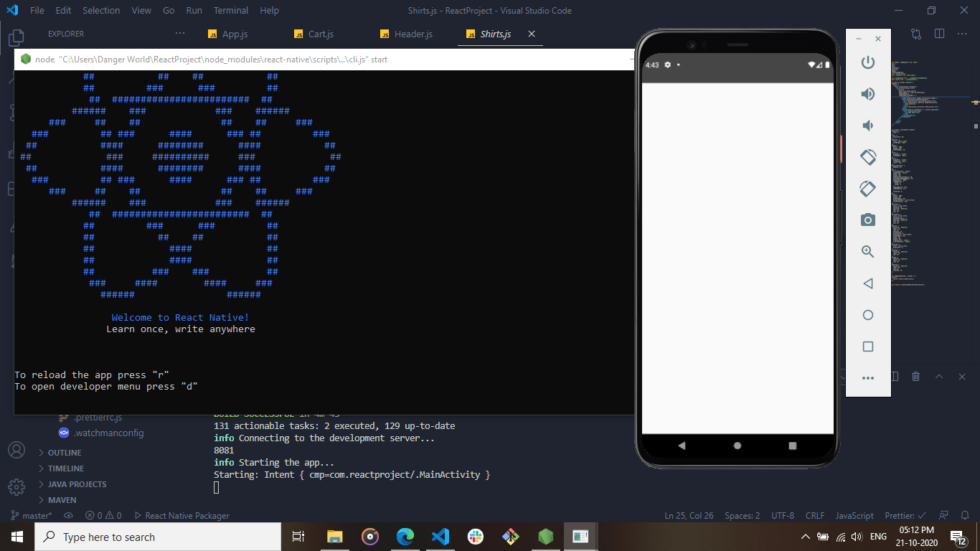The height and width of the screenshot is (551, 980).
Task: Open the Run menu
Action: pos(194,11)
